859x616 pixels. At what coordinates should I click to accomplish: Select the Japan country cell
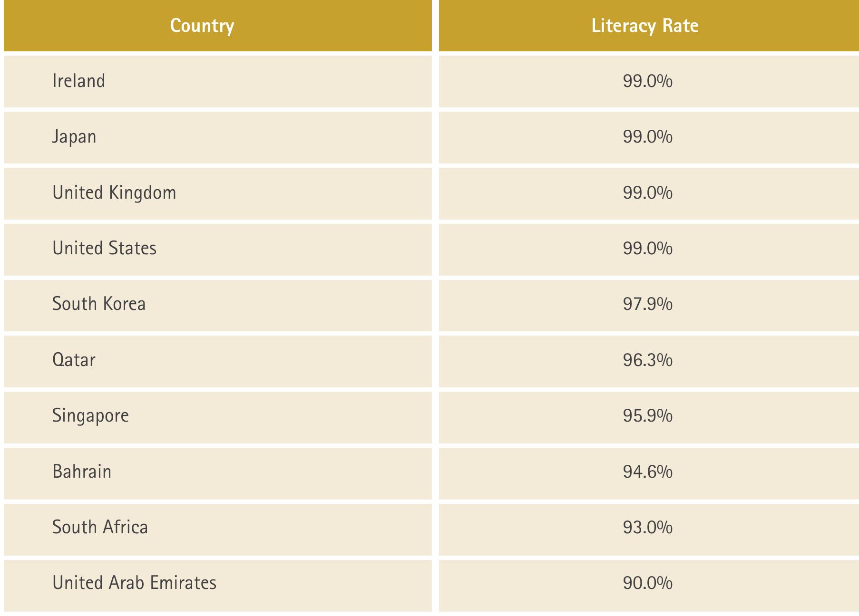tap(217, 137)
